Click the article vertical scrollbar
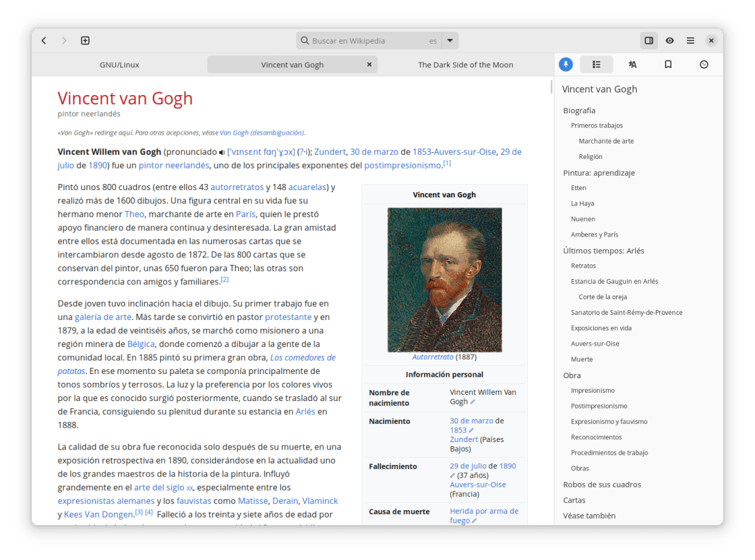The width and height of the screenshot is (755, 560). (551, 87)
